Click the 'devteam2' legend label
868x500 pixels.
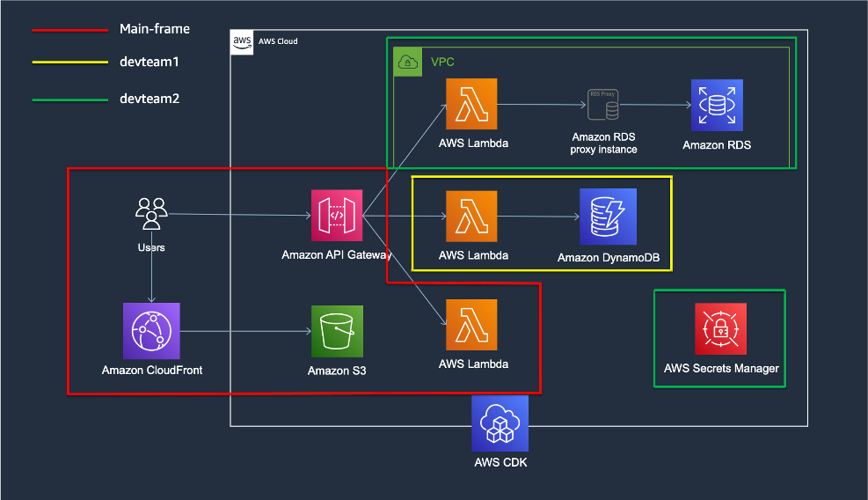tap(150, 99)
